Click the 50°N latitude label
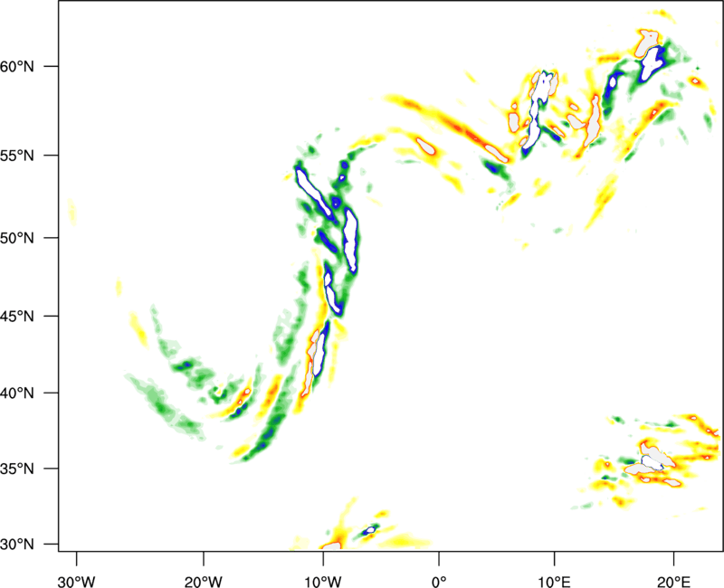 pyautogui.click(x=17, y=238)
